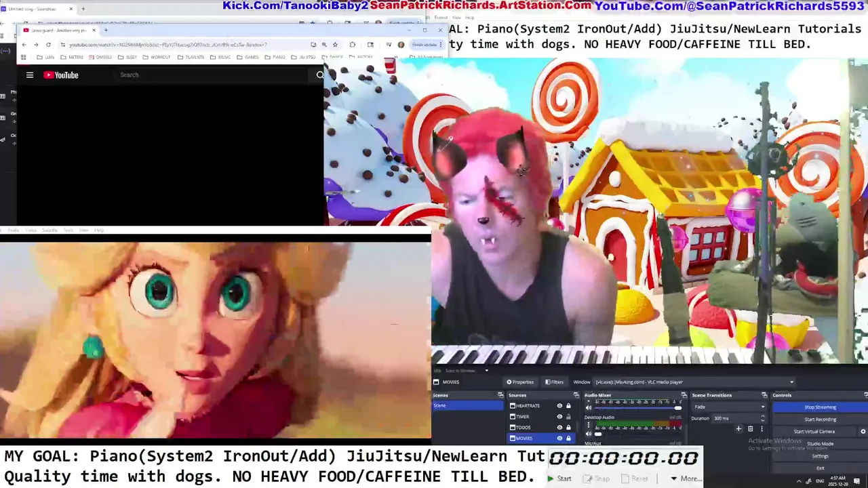Open the Chrome zoom magnifier icon
The width and height of the screenshot is (868, 488).
(x=324, y=45)
